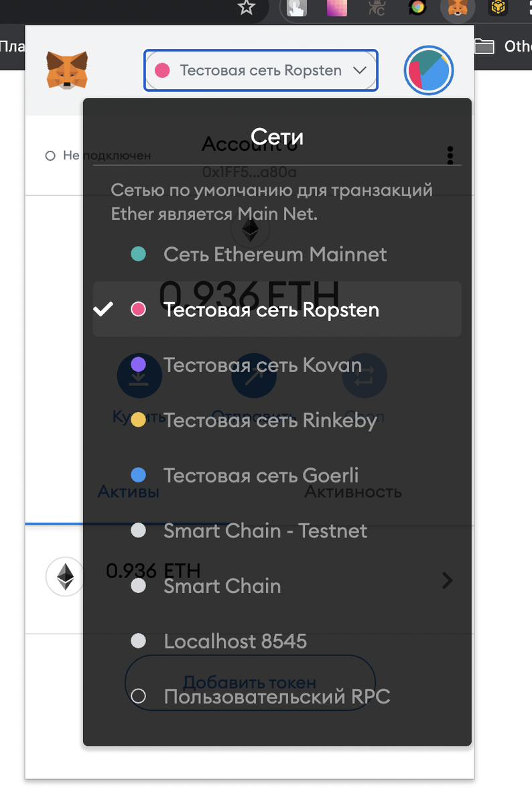Select the checked Тестовая сеть Ropsten entry
Image resolution: width=532 pixels, height=804 pixels.
(277, 309)
